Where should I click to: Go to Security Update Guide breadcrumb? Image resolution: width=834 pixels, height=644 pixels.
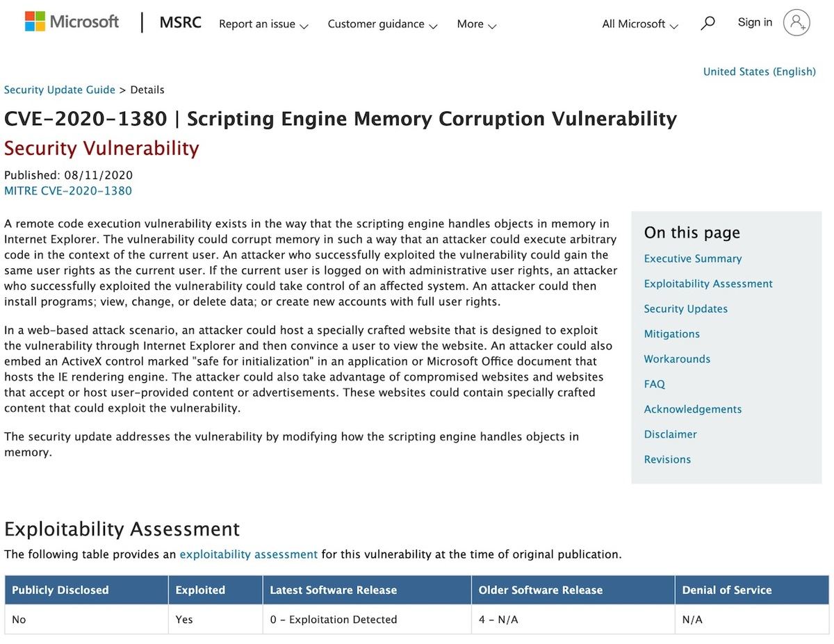pos(60,90)
